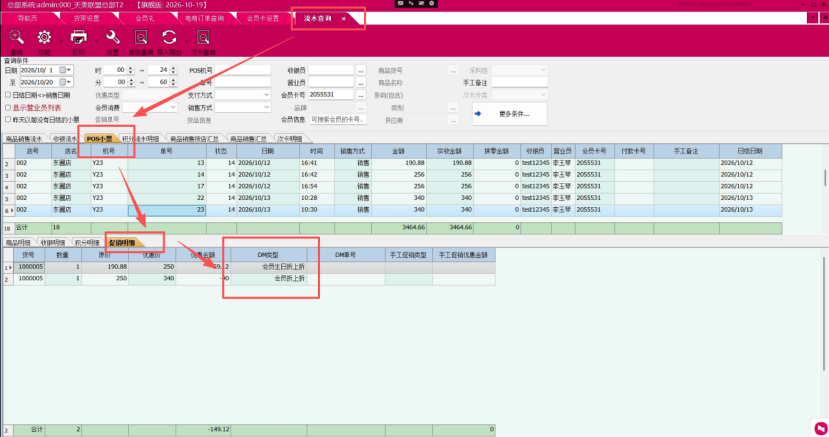Click the 导入导出 refresh-arrows icon
This screenshot has height=437, width=829.
[169, 38]
